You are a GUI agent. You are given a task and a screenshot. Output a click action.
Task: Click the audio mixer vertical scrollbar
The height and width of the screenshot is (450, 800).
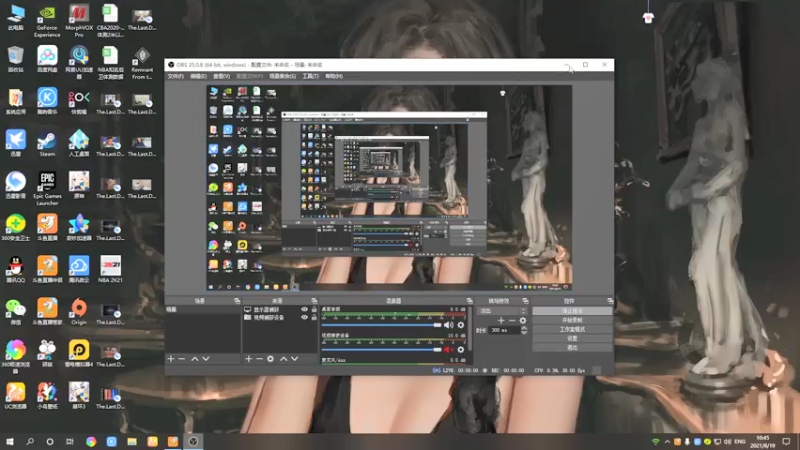tap(469, 331)
